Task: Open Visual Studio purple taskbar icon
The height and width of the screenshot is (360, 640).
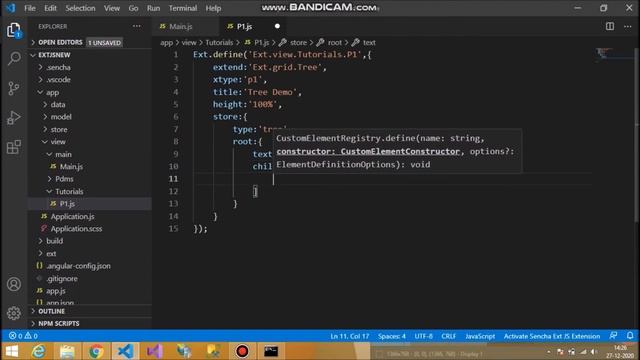Action: point(155,351)
